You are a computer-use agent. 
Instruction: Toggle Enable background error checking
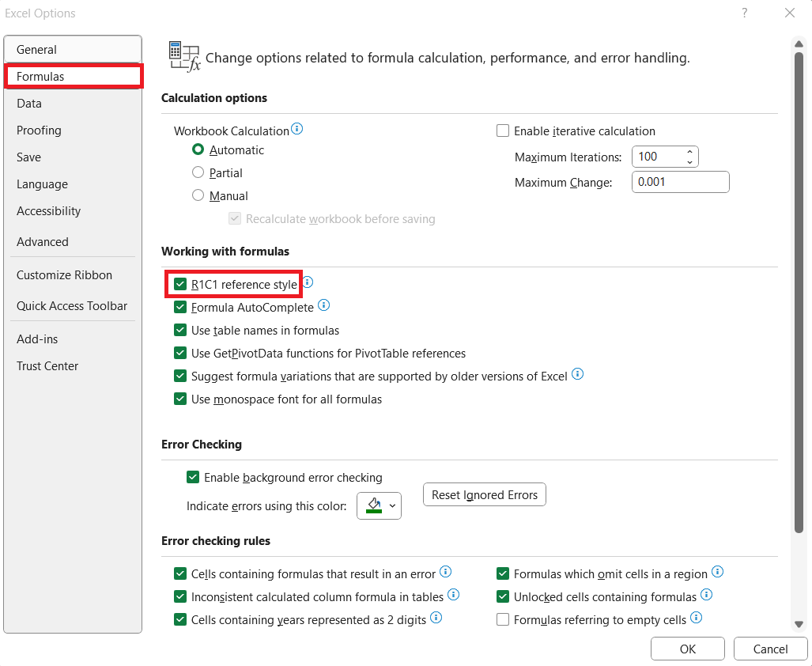tap(193, 477)
